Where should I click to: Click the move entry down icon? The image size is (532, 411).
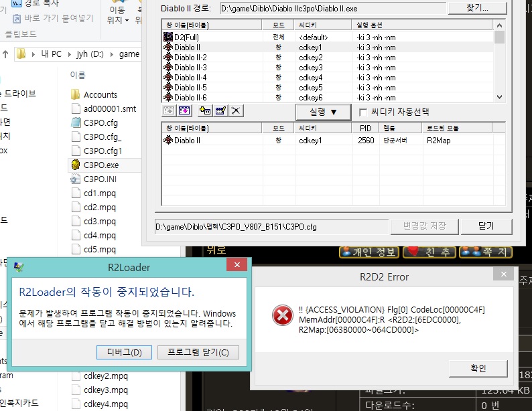[x=184, y=111]
